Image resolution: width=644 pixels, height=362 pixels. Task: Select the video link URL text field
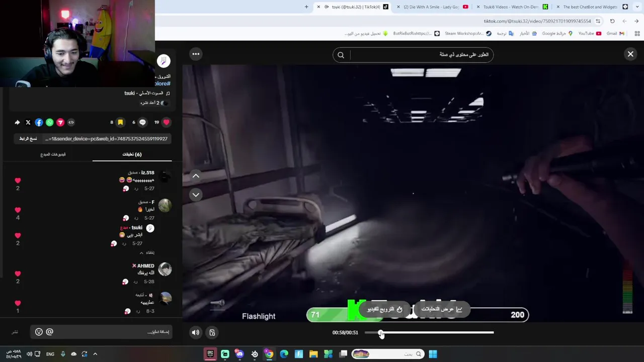[106, 139]
